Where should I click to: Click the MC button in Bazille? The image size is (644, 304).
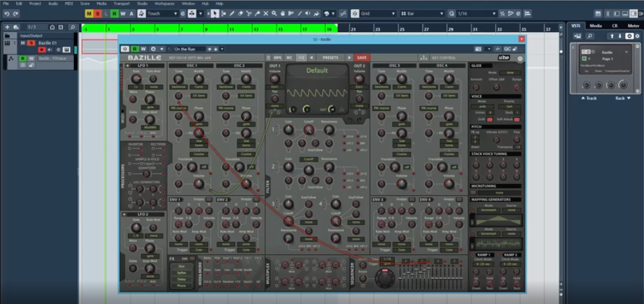[x=290, y=58]
